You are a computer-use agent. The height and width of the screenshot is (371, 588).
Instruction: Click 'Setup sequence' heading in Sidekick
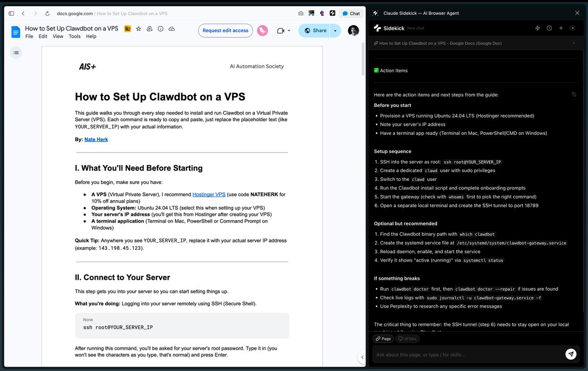click(x=392, y=151)
